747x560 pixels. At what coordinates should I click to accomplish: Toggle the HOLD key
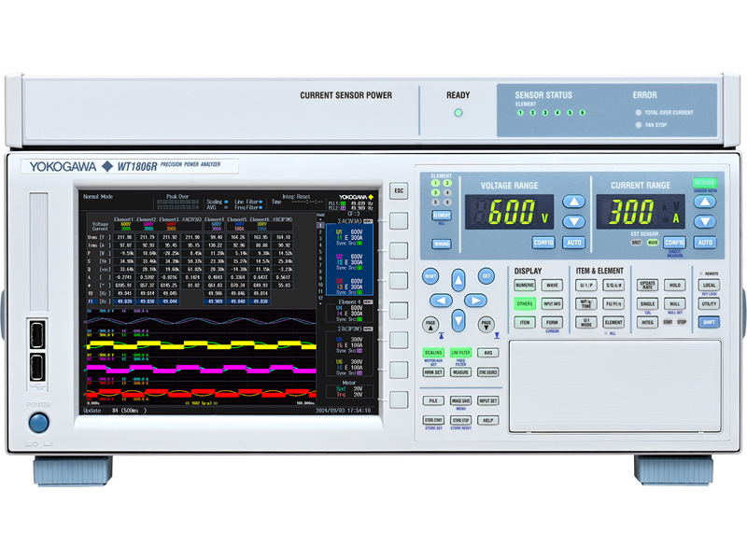(674, 286)
